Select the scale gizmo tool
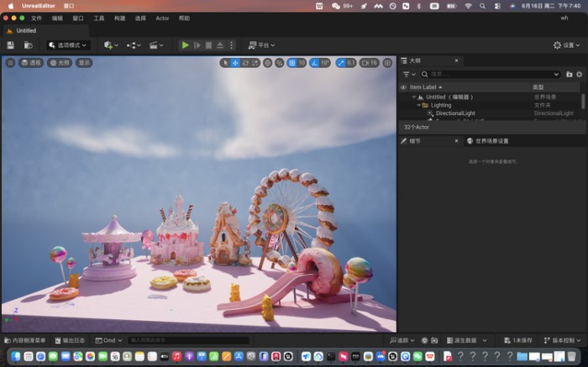This screenshot has width=588, height=367. click(255, 63)
